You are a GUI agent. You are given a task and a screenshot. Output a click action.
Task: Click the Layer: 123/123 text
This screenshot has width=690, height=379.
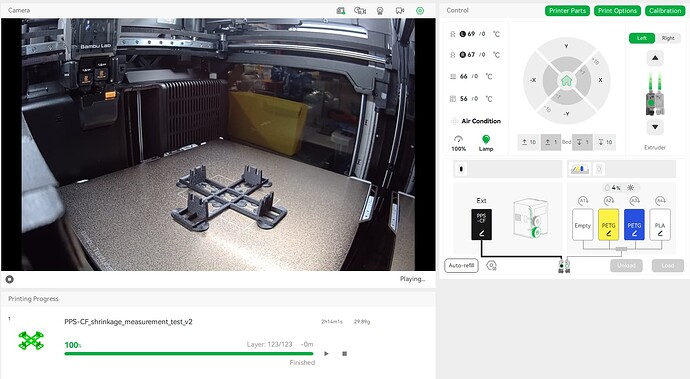pos(269,344)
